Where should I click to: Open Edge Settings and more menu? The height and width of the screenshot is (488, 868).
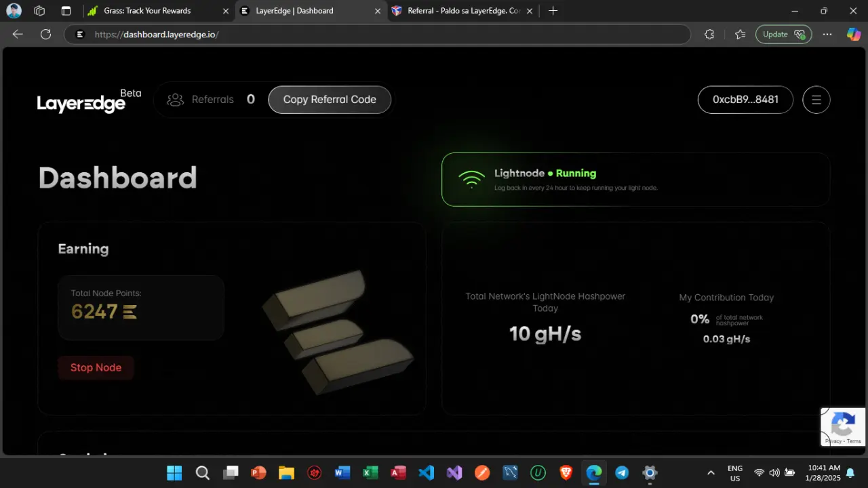(x=827, y=35)
